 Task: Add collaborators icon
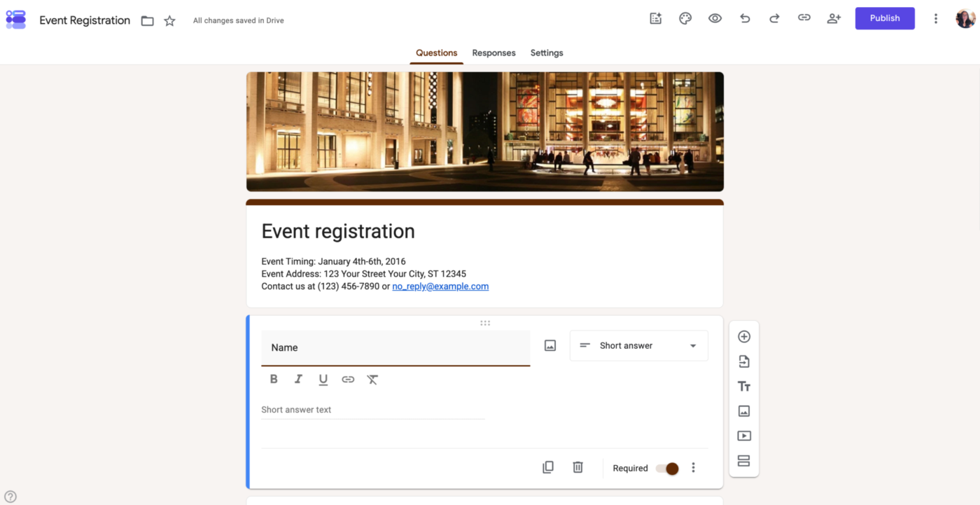[834, 19]
